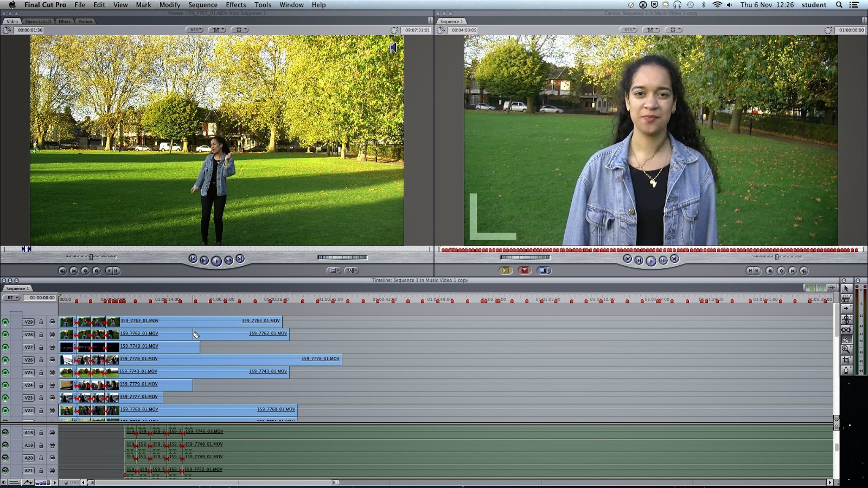Viewport: 868px width, 488px height.
Task: Add motion keyframe in the Canvas
Action: (x=781, y=271)
